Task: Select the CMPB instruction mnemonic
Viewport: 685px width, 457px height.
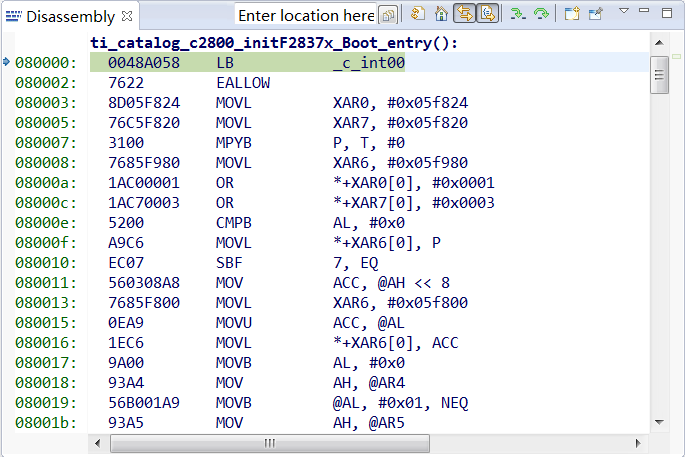Action: pyautogui.click(x=234, y=223)
